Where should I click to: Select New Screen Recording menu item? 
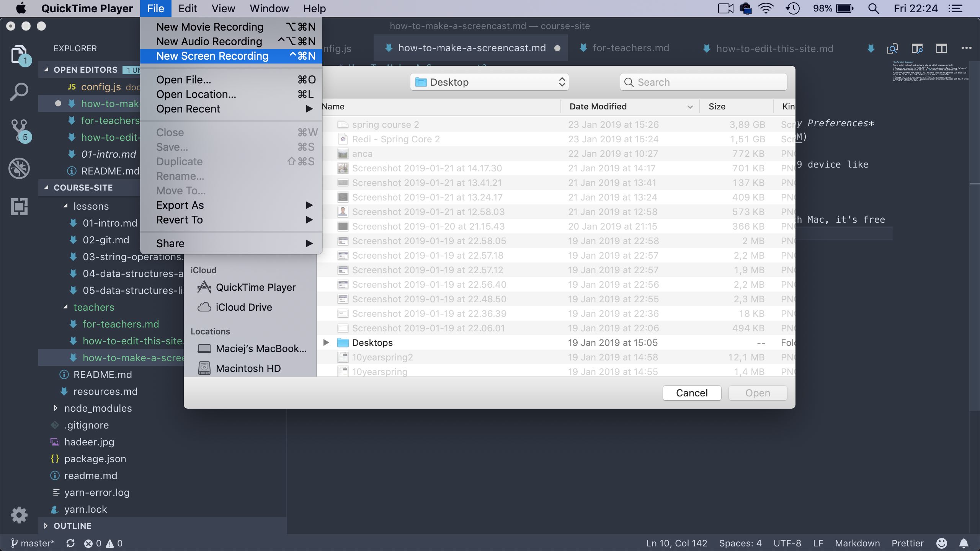(x=211, y=56)
